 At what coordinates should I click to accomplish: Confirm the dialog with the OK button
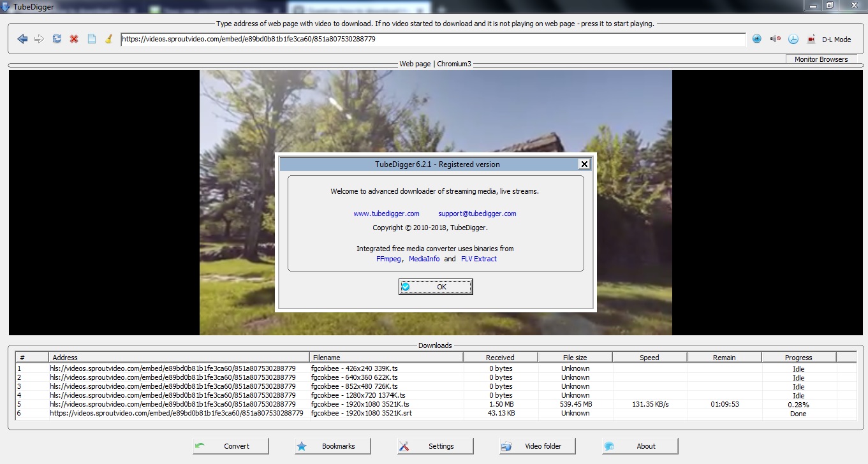tap(436, 287)
